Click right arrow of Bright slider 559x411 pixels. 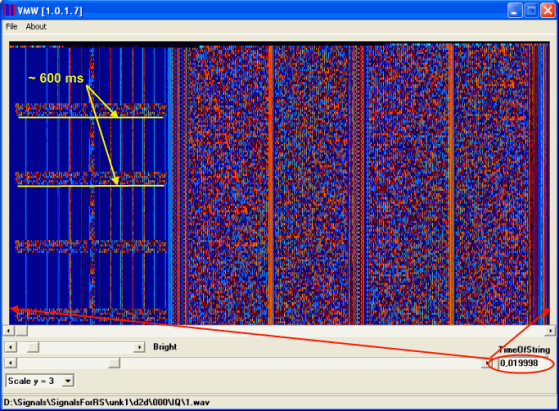(139, 347)
